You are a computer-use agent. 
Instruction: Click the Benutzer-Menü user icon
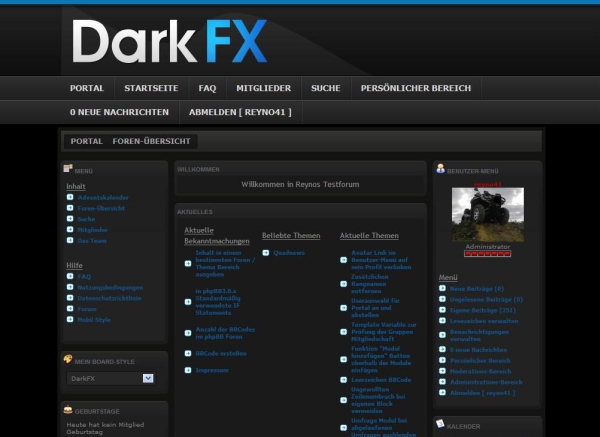point(441,170)
